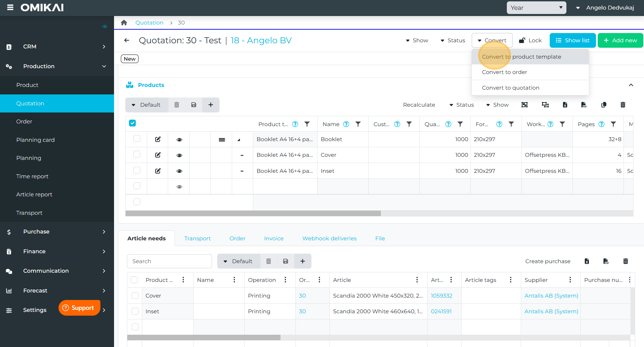The image size is (644, 347).
Task: Toggle visibility eye on Booklet row
Action: coord(179,139)
